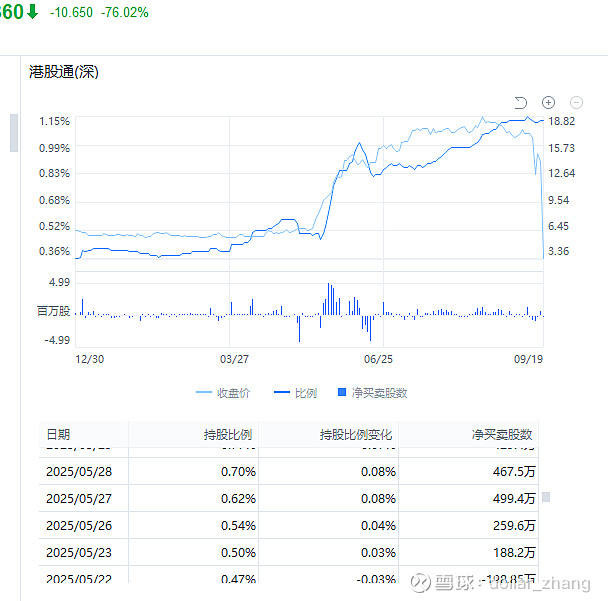The width and height of the screenshot is (608, 601).
Task: Sort by 持股比例 column header
Action: tap(228, 434)
